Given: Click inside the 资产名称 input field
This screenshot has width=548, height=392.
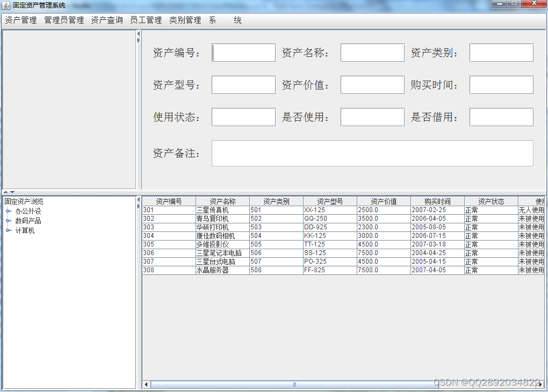Looking at the screenshot, I should click(372, 53).
